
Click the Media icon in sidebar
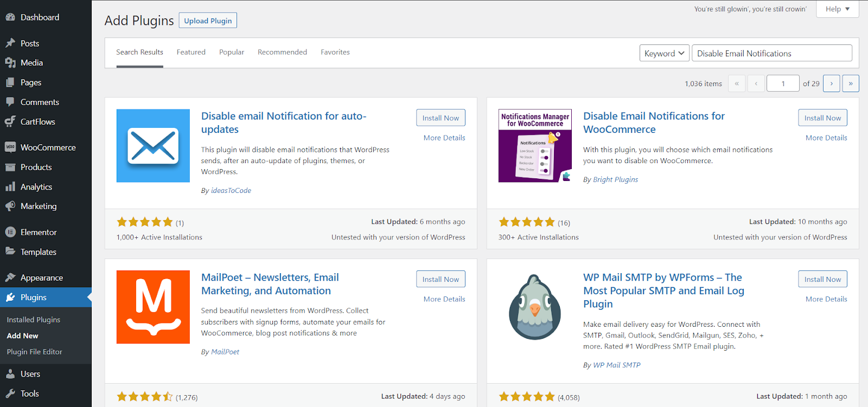[x=10, y=63]
